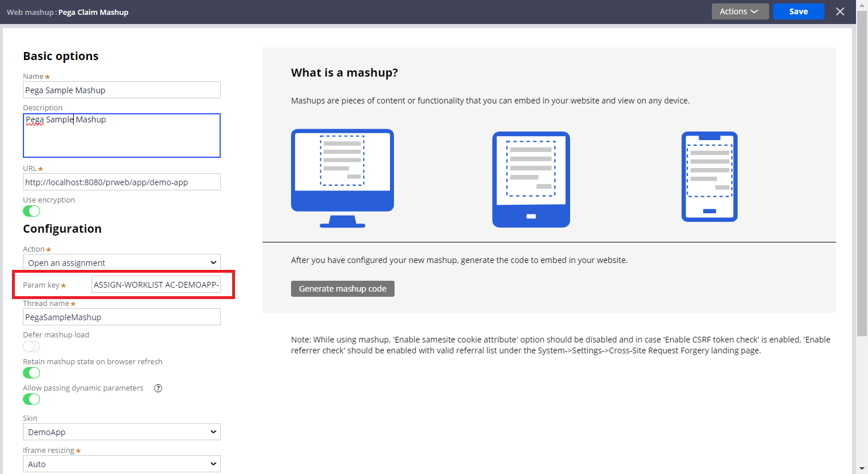Open the Action dropdown showing Open an assignment

click(122, 262)
